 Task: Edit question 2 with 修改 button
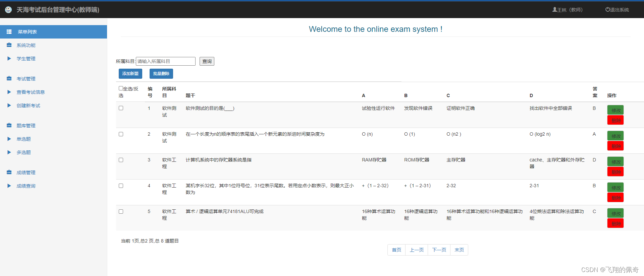(x=615, y=136)
